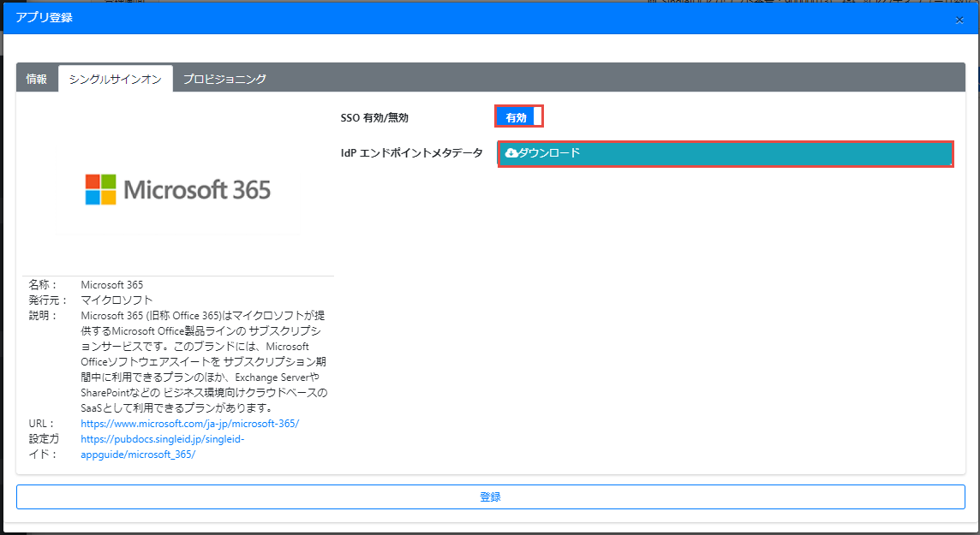Screen dimensions: 980x535
Task: Click the URL field label
Action: 41,424
